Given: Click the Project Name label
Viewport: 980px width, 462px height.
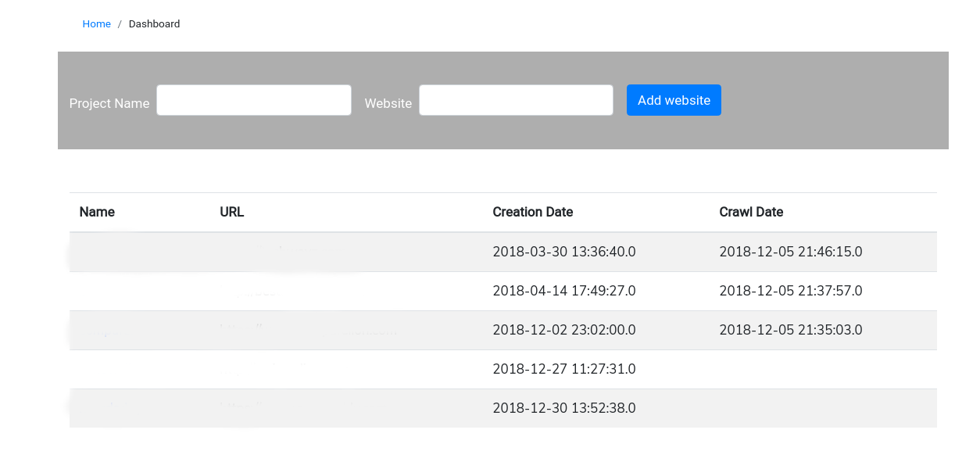Looking at the screenshot, I should click(109, 103).
